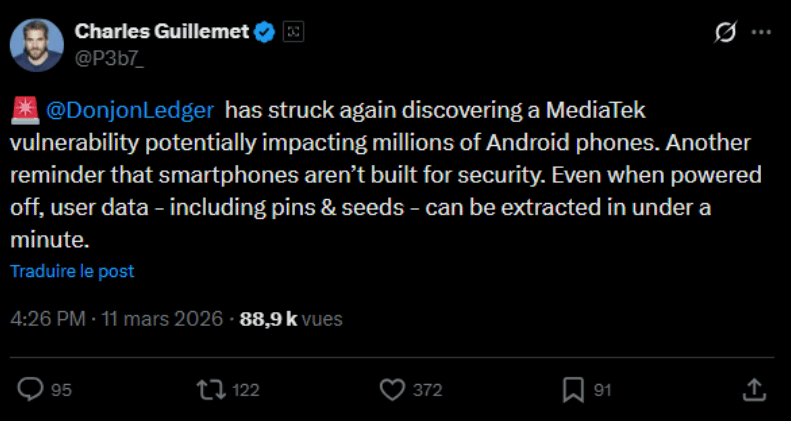Click the red siren emoji in the post
Image resolution: width=791 pixels, height=421 pixels.
(26, 110)
